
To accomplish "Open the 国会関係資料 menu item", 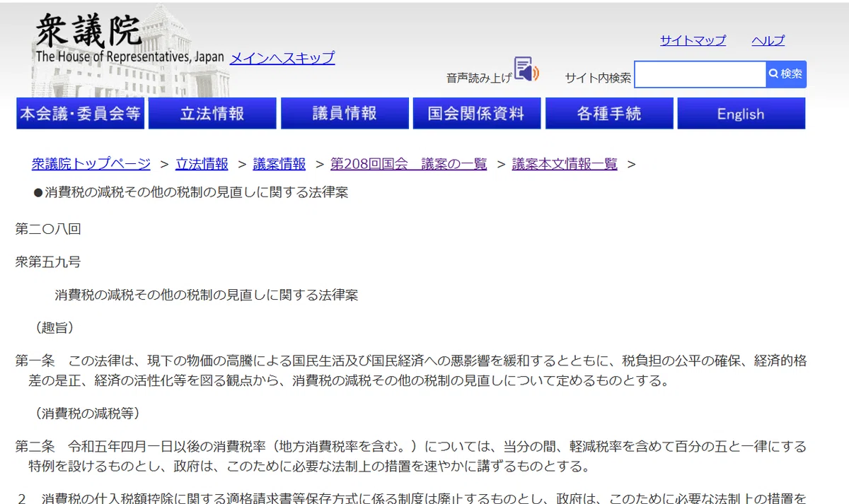I will click(x=477, y=113).
